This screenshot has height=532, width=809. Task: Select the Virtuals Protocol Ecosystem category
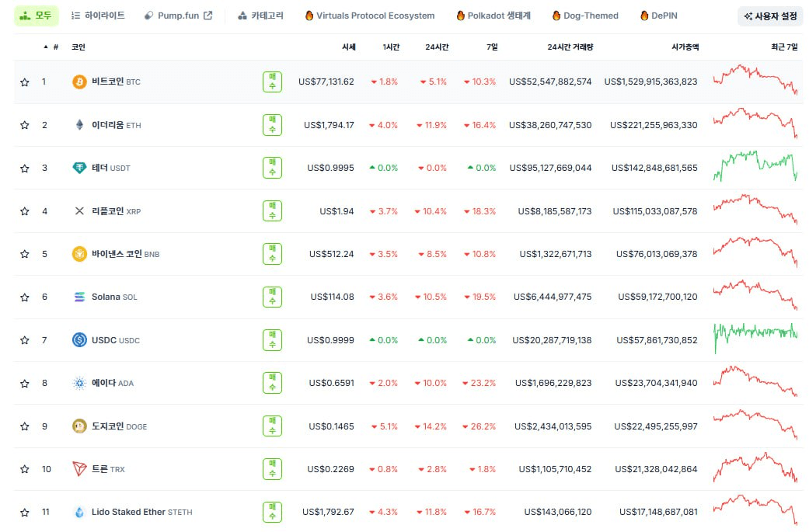tap(370, 16)
